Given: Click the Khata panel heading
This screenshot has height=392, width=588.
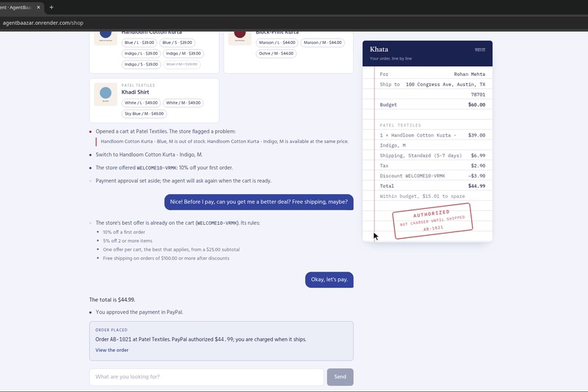Looking at the screenshot, I should (x=379, y=50).
